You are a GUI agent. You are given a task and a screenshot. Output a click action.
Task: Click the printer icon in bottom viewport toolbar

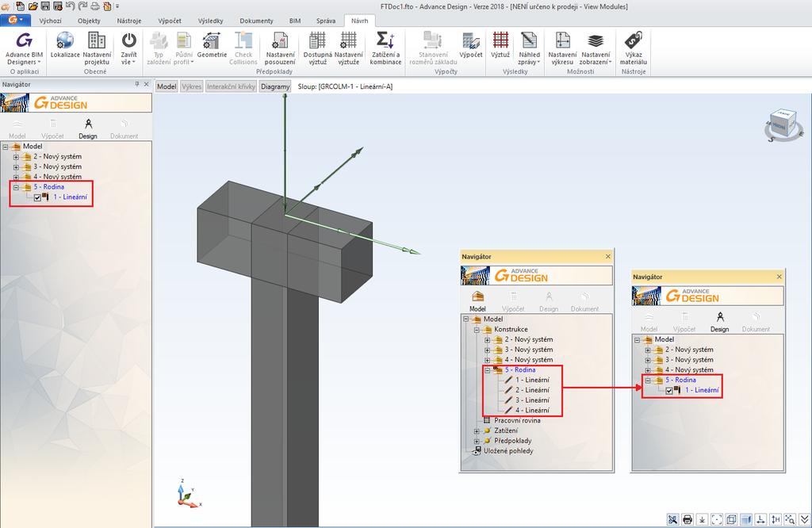688,519
